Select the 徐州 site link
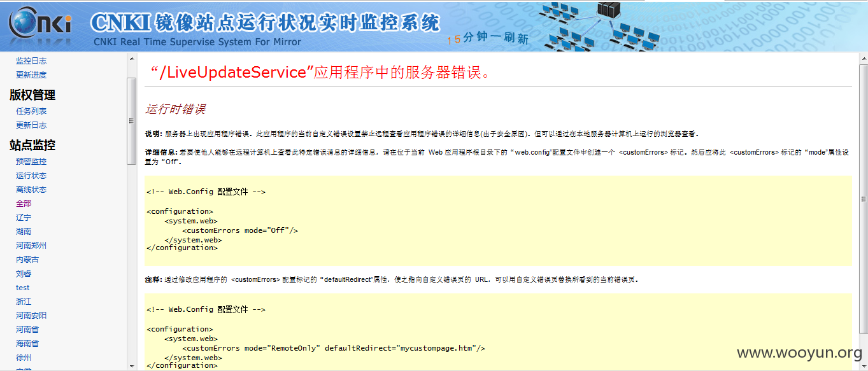 [24, 358]
